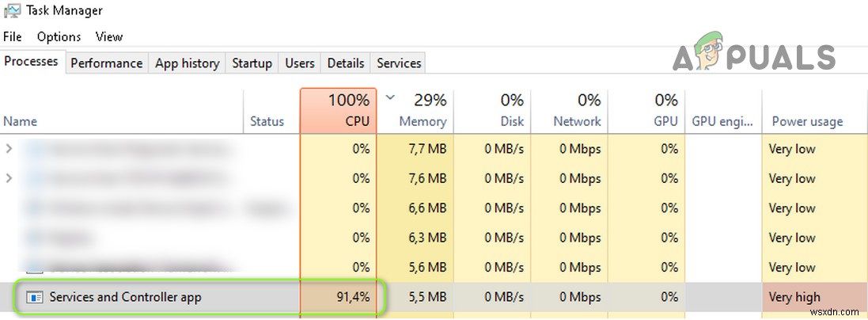Switch to the Services tab
The height and width of the screenshot is (320, 868).
(399, 63)
